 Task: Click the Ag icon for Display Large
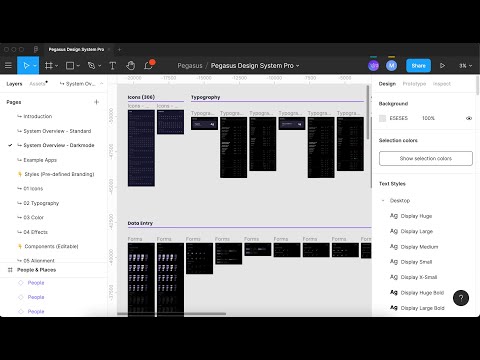(x=394, y=231)
